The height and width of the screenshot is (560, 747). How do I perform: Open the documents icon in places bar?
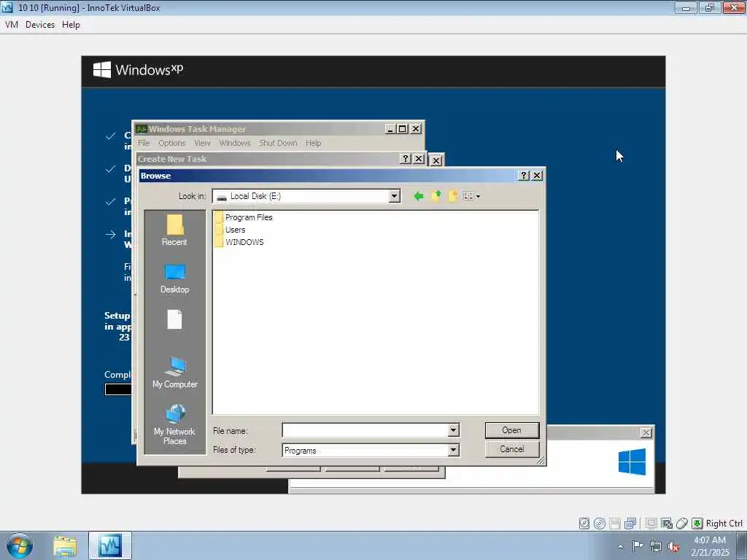[x=174, y=319]
